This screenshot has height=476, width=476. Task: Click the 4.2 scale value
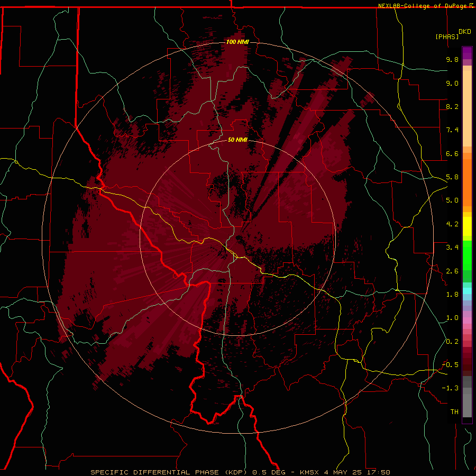(x=452, y=224)
